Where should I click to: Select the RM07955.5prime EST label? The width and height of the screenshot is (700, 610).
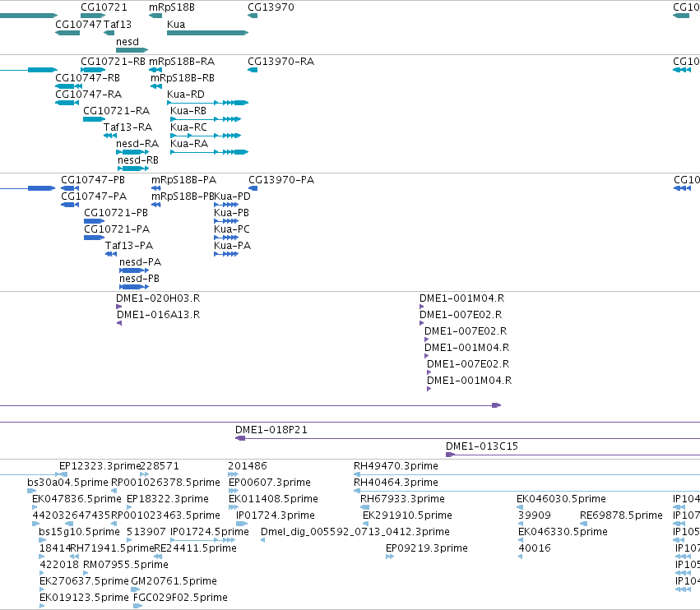point(126,566)
